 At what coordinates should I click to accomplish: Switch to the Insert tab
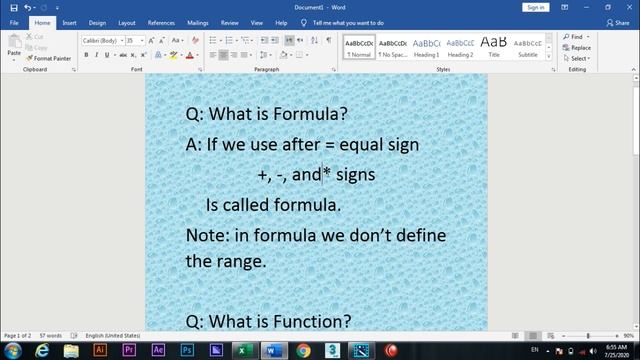(69, 23)
